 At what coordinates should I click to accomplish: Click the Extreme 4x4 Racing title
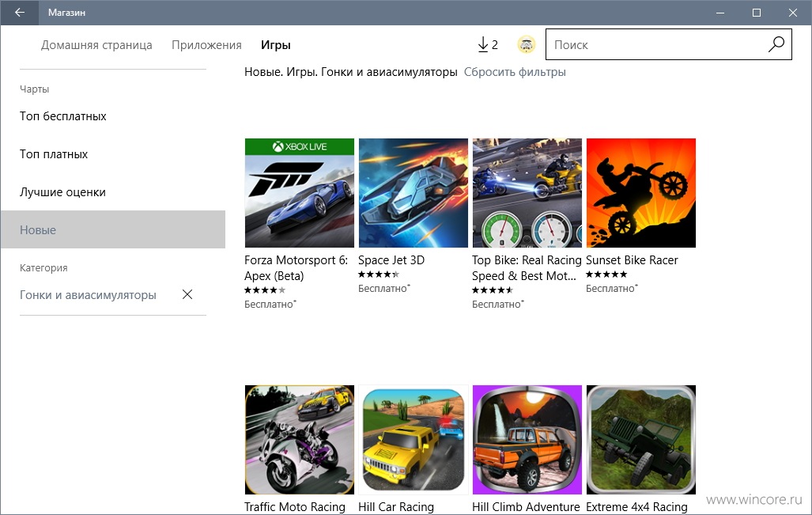pos(637,507)
